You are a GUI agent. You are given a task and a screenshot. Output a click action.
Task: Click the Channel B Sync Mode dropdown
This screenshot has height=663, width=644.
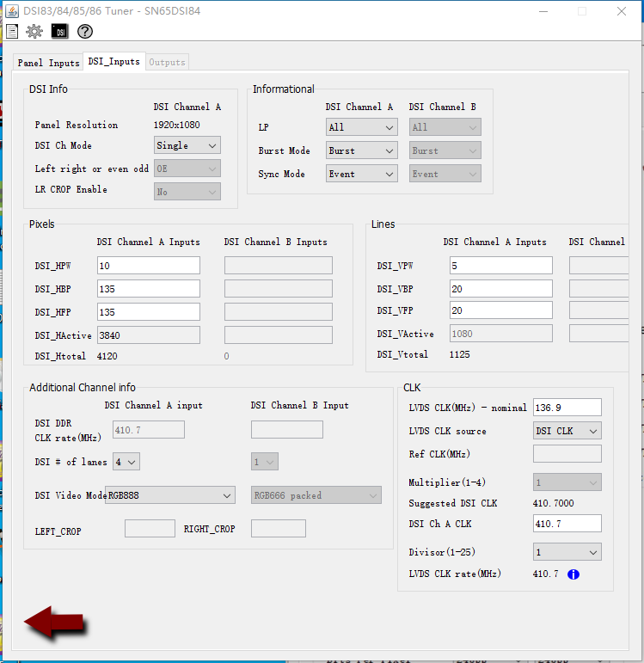(445, 174)
